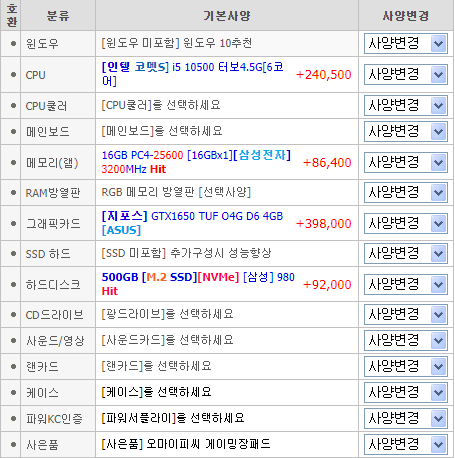Click the compatibility dot in CPU row
Image resolution: width=455 pixels, height=458 pixels.
click(13, 74)
